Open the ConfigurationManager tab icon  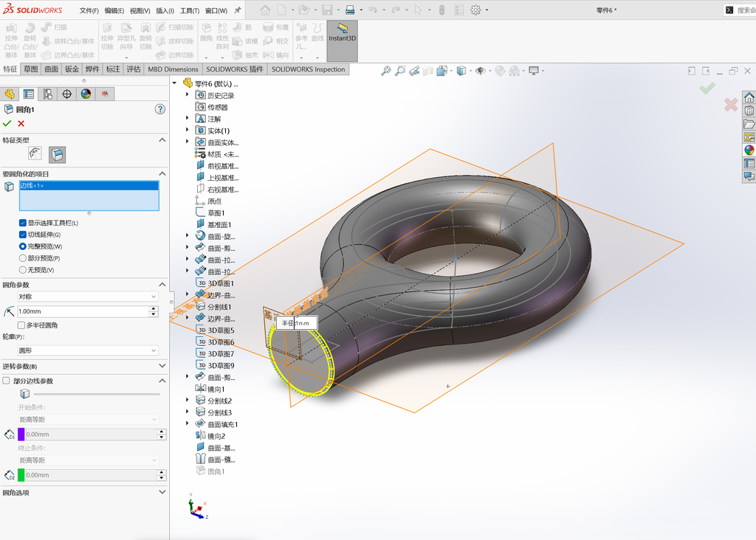pyautogui.click(x=48, y=94)
